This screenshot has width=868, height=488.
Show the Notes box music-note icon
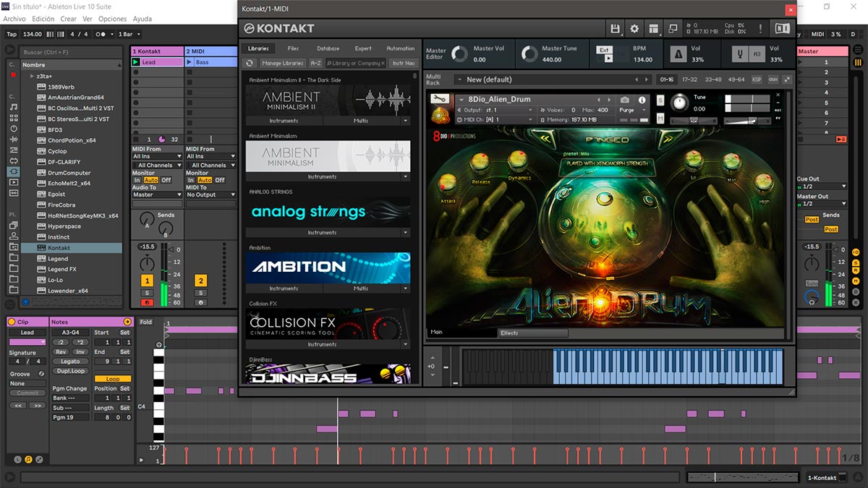pos(28,459)
